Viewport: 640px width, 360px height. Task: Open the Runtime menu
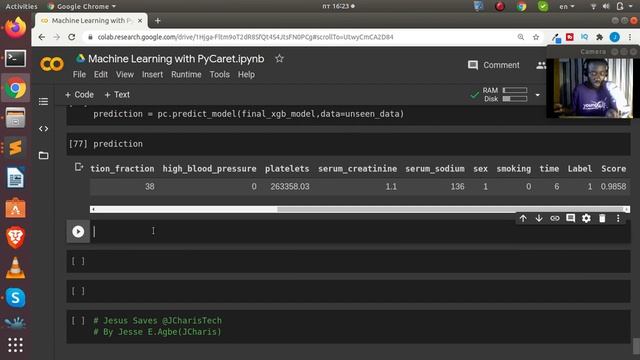(186, 75)
